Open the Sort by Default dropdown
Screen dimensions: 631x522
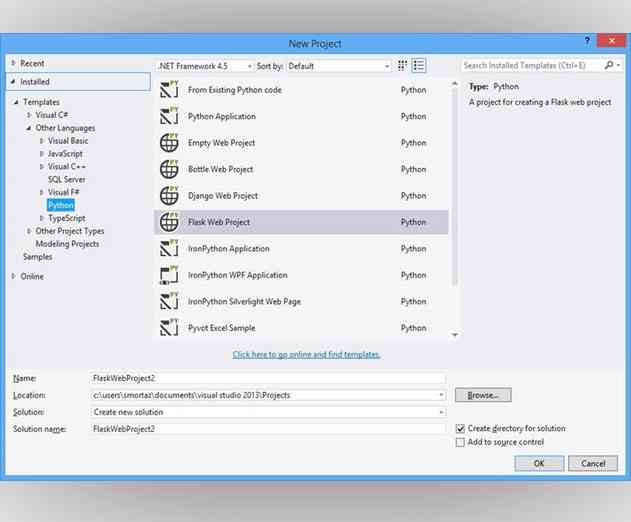tap(339, 66)
